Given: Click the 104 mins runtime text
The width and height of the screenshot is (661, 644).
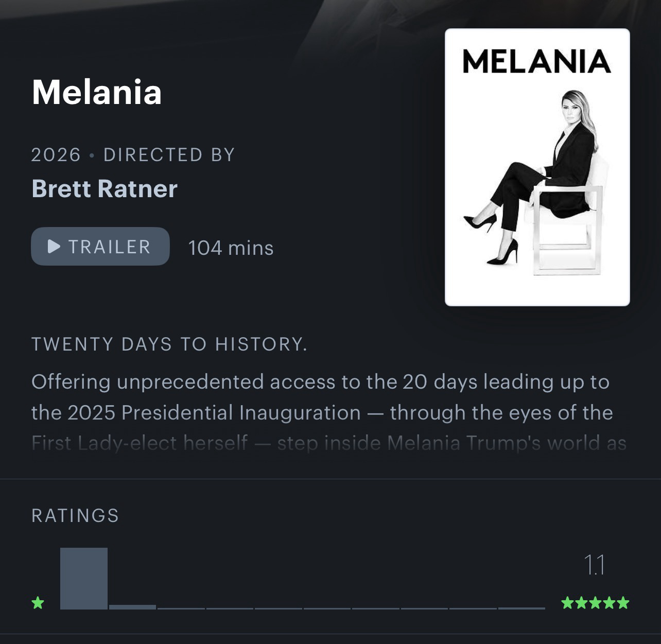Looking at the screenshot, I should (x=231, y=248).
